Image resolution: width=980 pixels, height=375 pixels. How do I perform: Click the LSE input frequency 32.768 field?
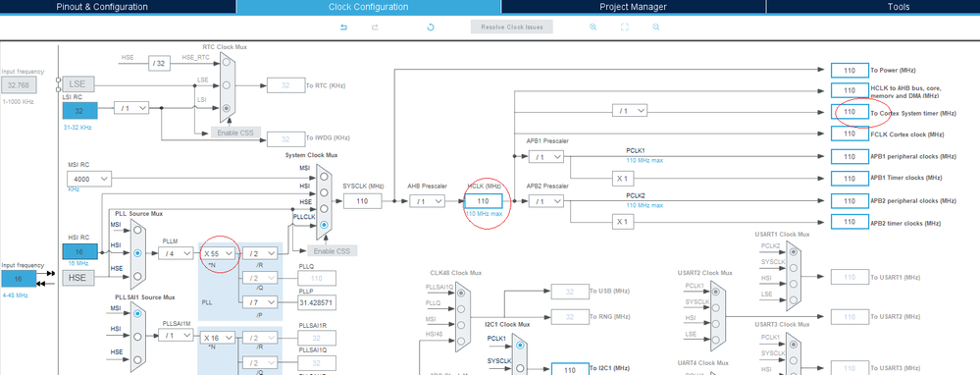point(18,85)
